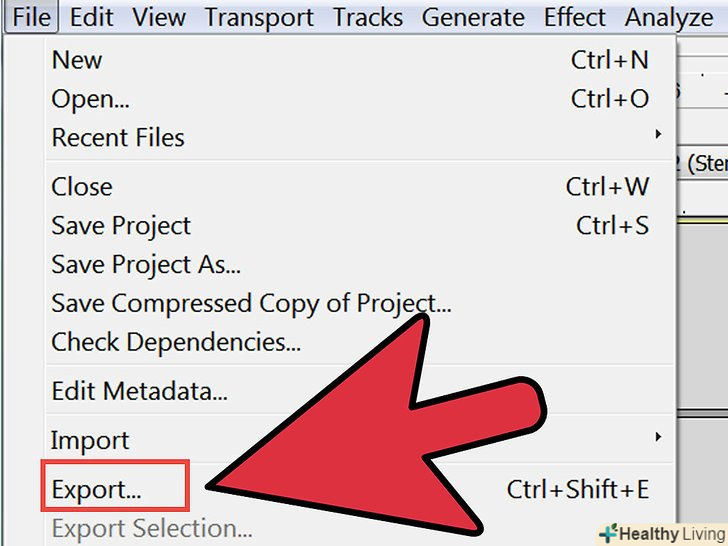Select Save Project As...
The image size is (728, 546).
pos(146,265)
